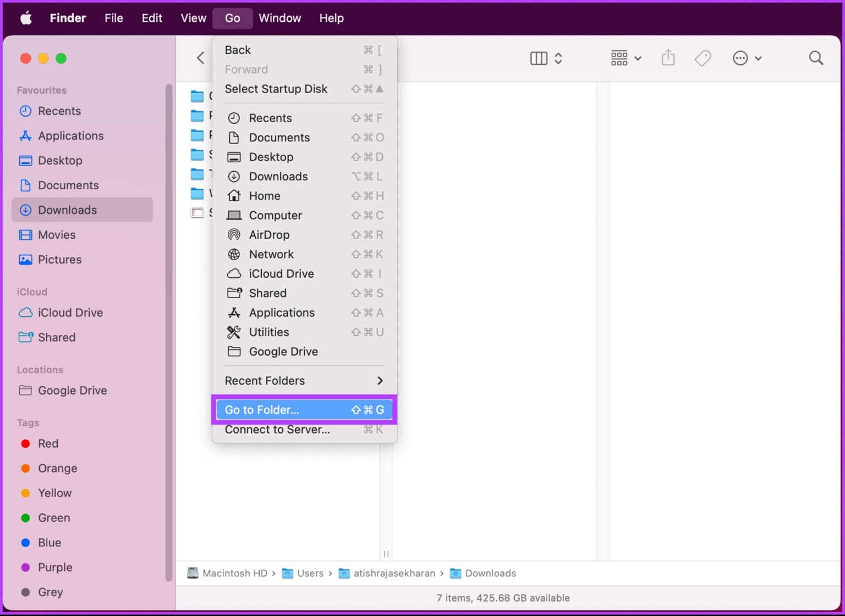845x616 pixels.
Task: Open the More actions ellipsis icon
Action: point(740,58)
